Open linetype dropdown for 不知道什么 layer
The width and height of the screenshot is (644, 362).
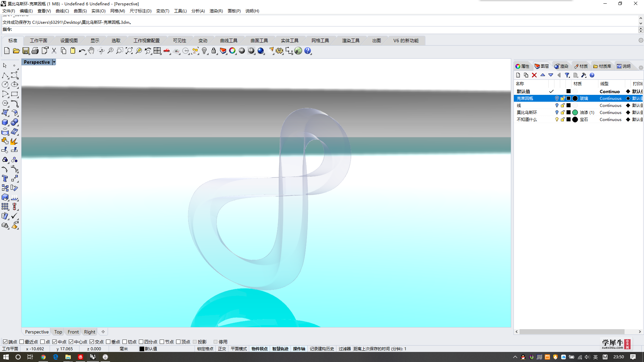coord(610,119)
